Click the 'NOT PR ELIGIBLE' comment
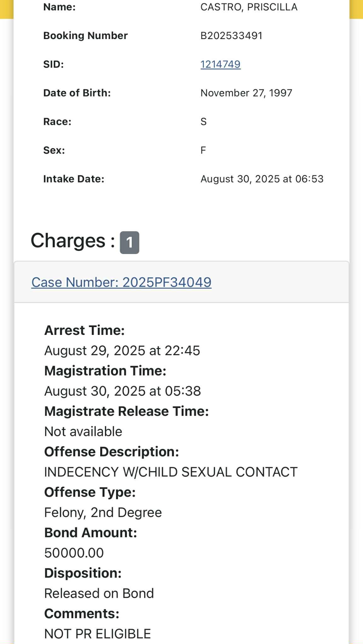This screenshot has height=644, width=363. [x=97, y=634]
